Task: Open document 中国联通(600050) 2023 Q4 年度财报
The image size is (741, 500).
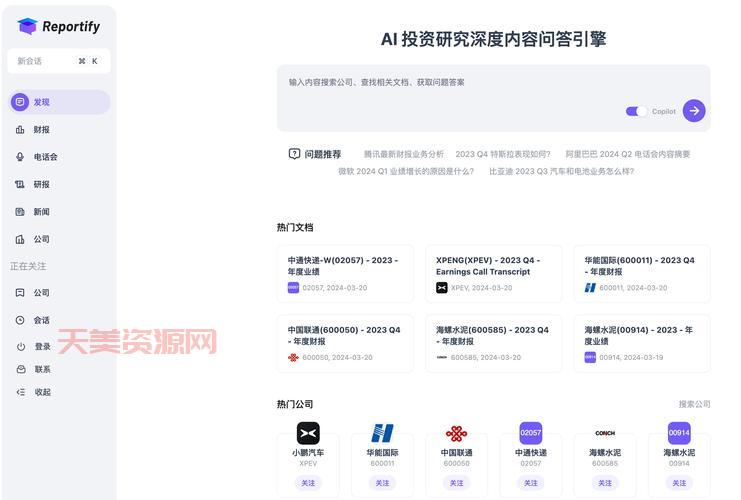Action: click(x=345, y=344)
